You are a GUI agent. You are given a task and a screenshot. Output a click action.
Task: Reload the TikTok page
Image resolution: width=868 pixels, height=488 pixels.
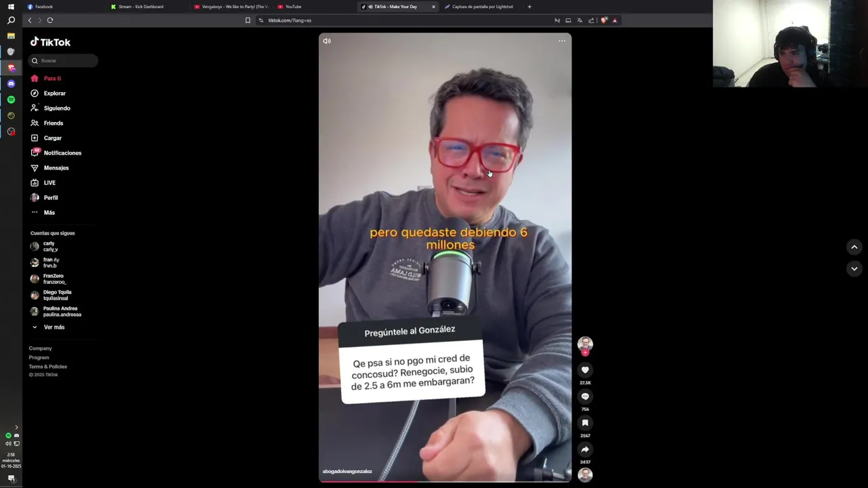click(50, 20)
